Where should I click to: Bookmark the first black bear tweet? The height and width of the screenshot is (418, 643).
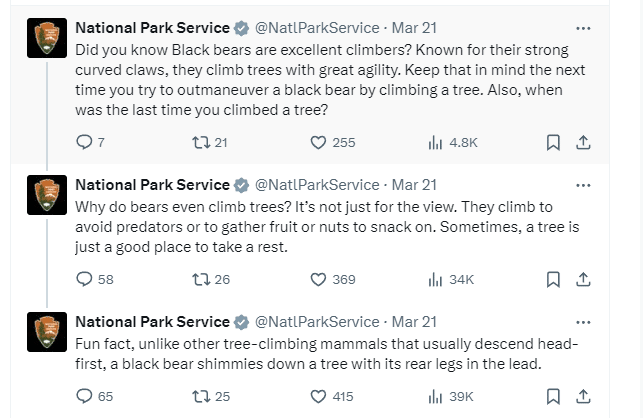551,143
